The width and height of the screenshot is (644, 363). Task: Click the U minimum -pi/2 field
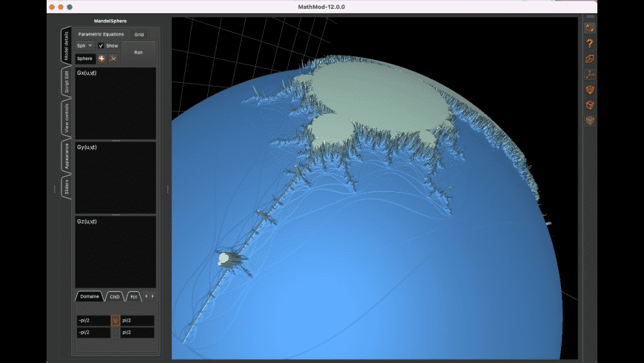click(93, 320)
